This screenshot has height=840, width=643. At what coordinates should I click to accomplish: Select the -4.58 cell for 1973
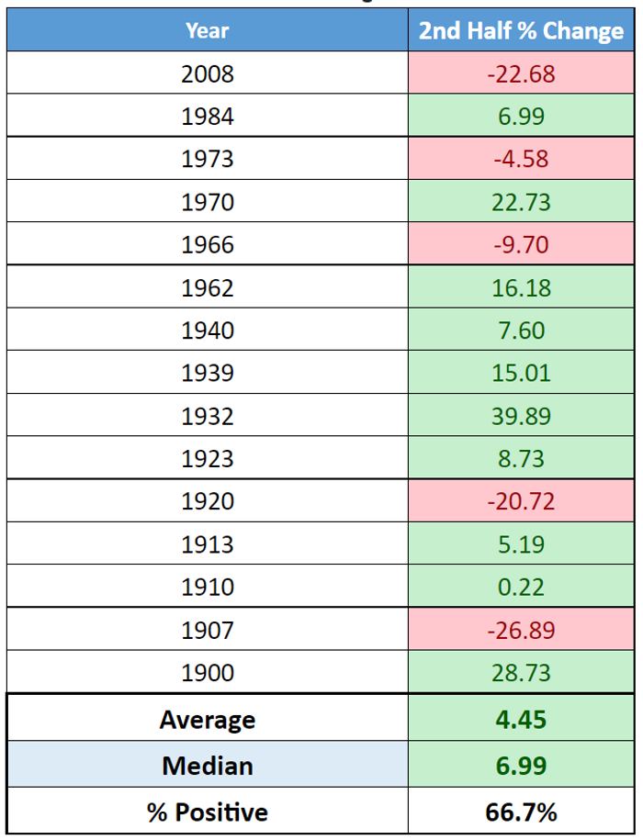[521, 159]
